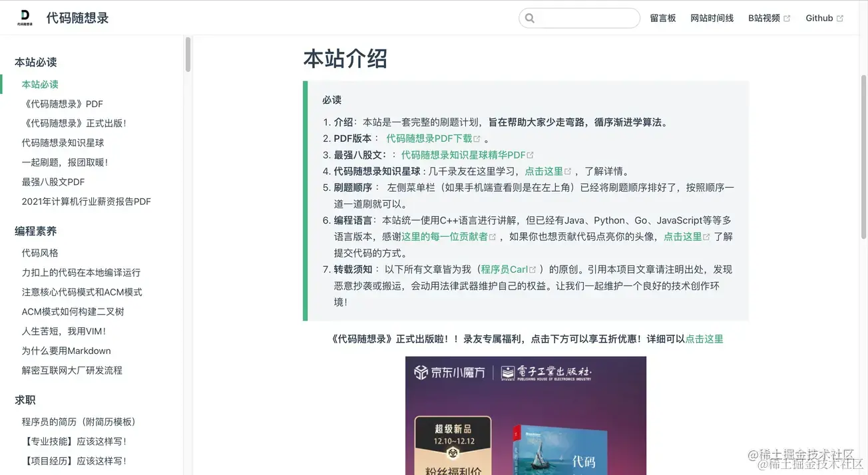Open 最强八股文PDF sidebar item
Image resolution: width=868 pixels, height=475 pixels.
coord(53,182)
